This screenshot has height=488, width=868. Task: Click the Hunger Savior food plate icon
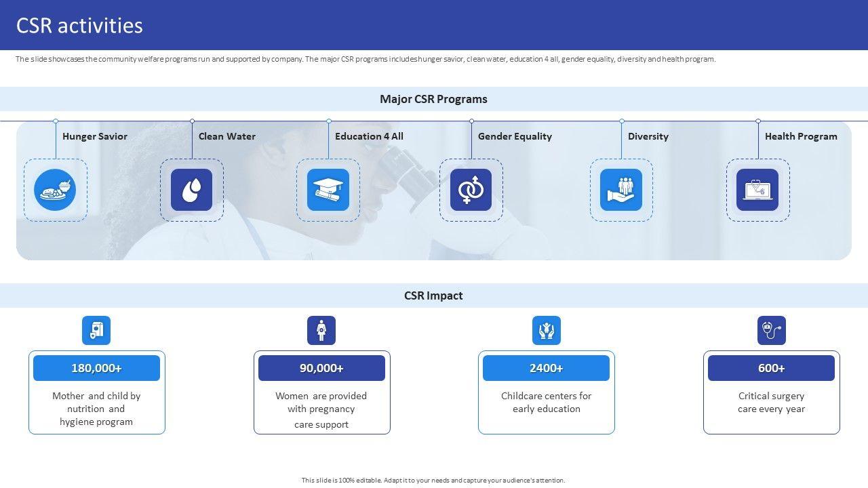point(55,190)
